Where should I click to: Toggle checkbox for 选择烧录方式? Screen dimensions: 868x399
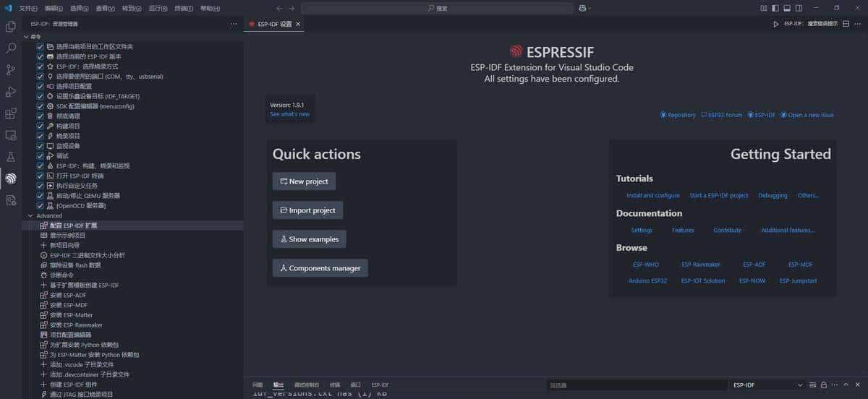tap(41, 66)
